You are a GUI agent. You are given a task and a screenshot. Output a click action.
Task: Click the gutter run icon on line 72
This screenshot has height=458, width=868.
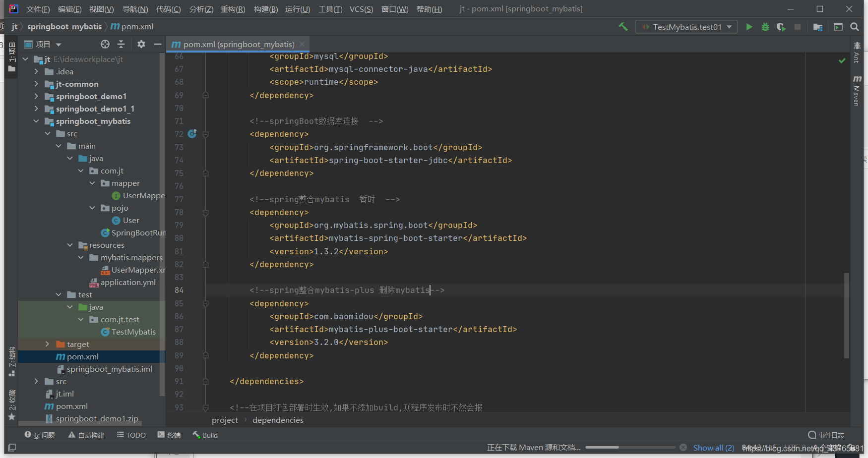[x=192, y=133]
